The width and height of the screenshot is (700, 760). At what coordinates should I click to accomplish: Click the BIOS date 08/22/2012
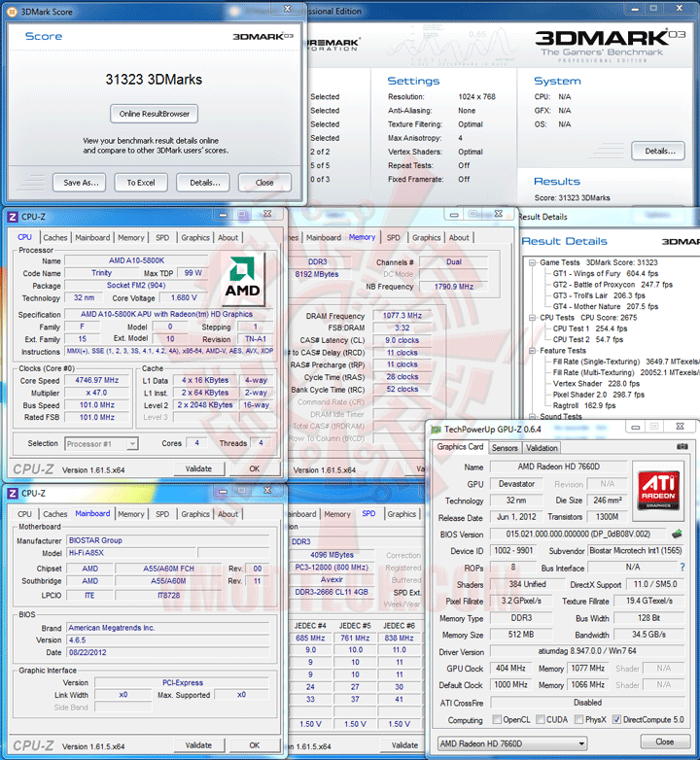pyautogui.click(x=167, y=652)
